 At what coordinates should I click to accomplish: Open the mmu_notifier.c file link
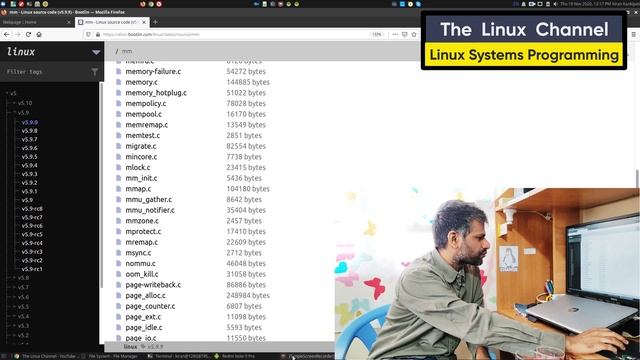tap(150, 210)
